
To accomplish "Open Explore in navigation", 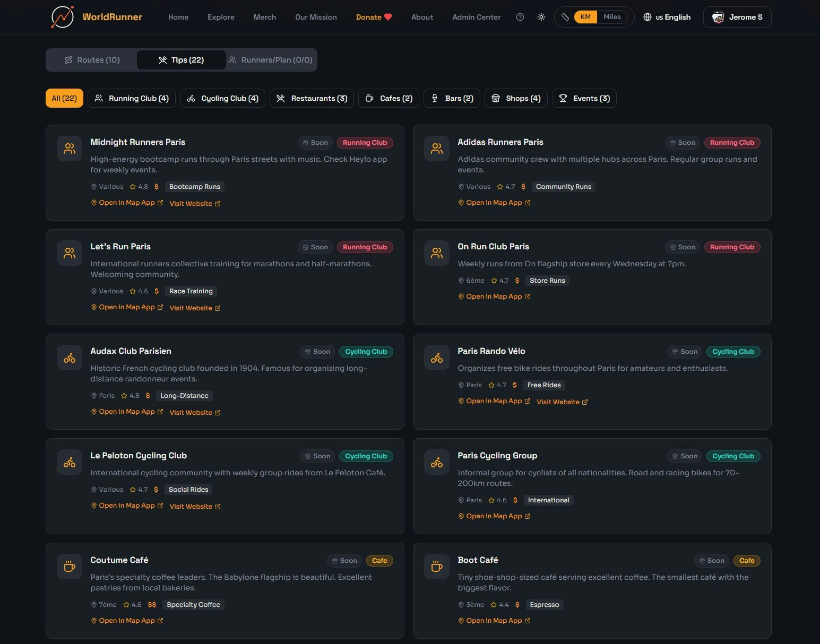I will pos(221,17).
